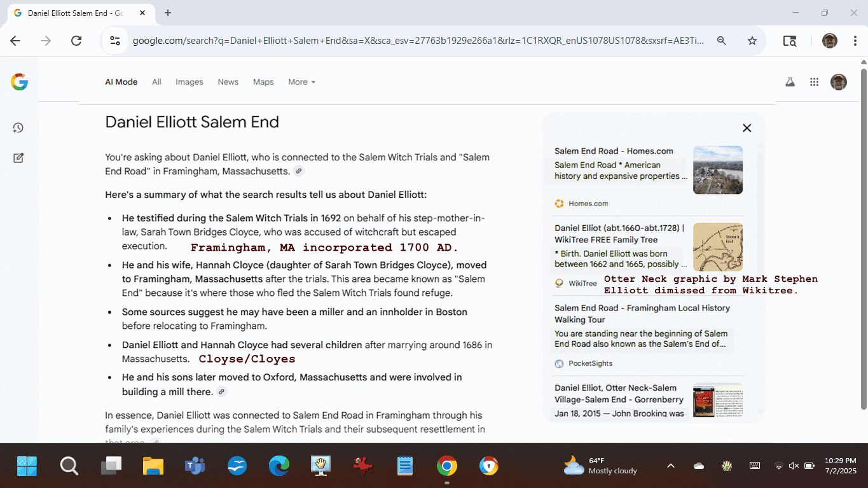The image size is (868, 488).
Task: Open Daniel Elliot WikiTree Family Tree result
Action: click(619, 234)
